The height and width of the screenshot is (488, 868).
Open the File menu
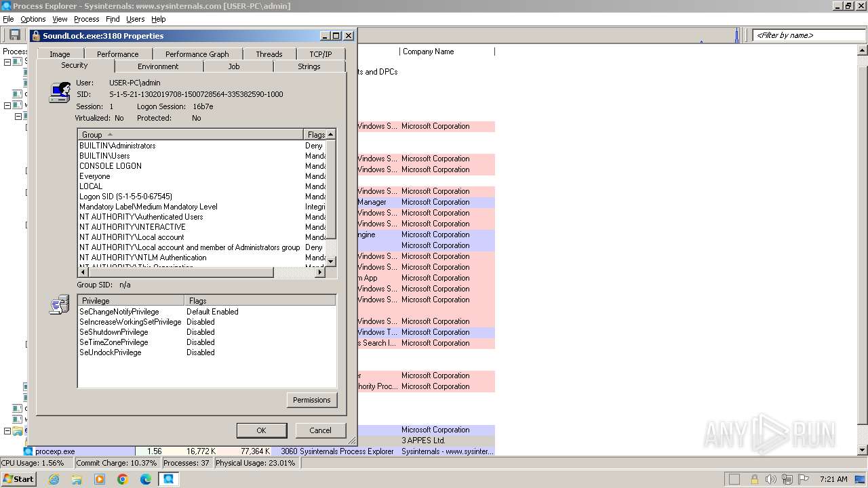click(8, 19)
